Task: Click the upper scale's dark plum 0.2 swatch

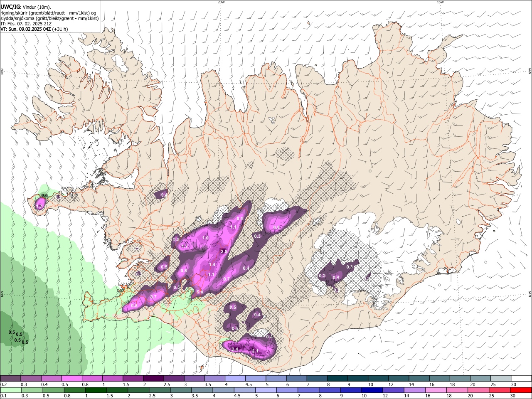Action: tap(10, 379)
